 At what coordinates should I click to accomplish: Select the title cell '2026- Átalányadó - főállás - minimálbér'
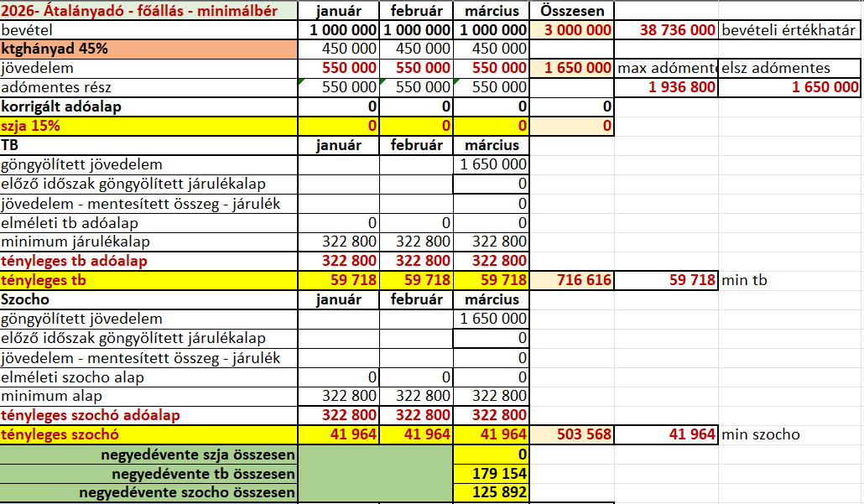[148, 10]
